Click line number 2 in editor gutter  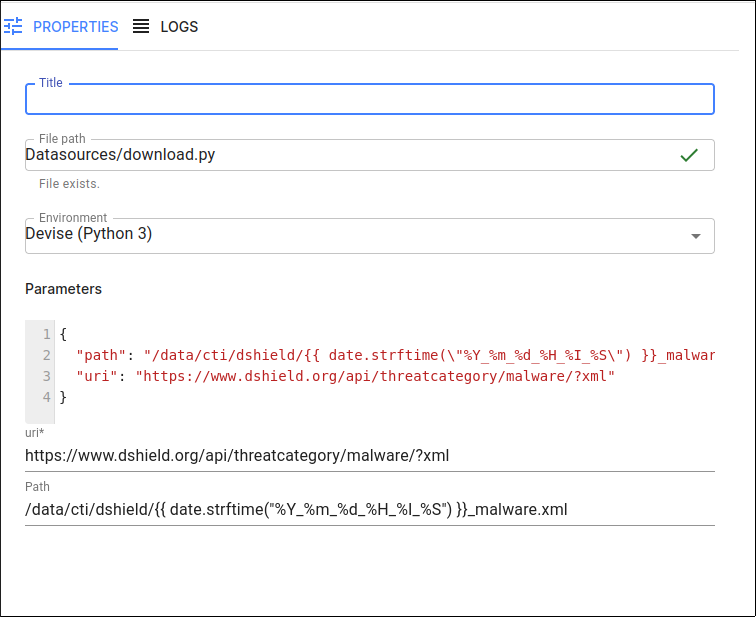click(46, 355)
